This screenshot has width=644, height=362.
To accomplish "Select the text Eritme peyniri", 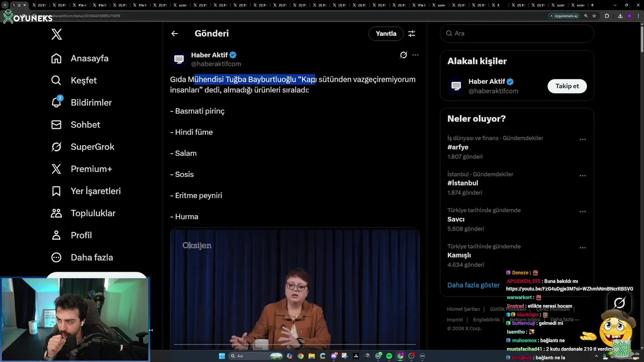I will tap(198, 196).
